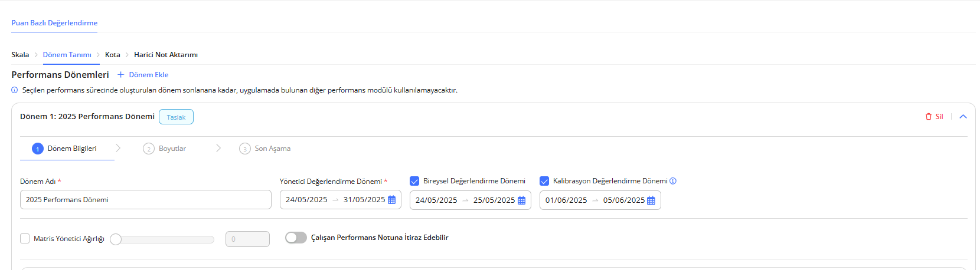This screenshot has height=270, width=980.
Task: Uncheck Bireysel Değerlendirme Dönemi checkbox
Action: coord(414,181)
